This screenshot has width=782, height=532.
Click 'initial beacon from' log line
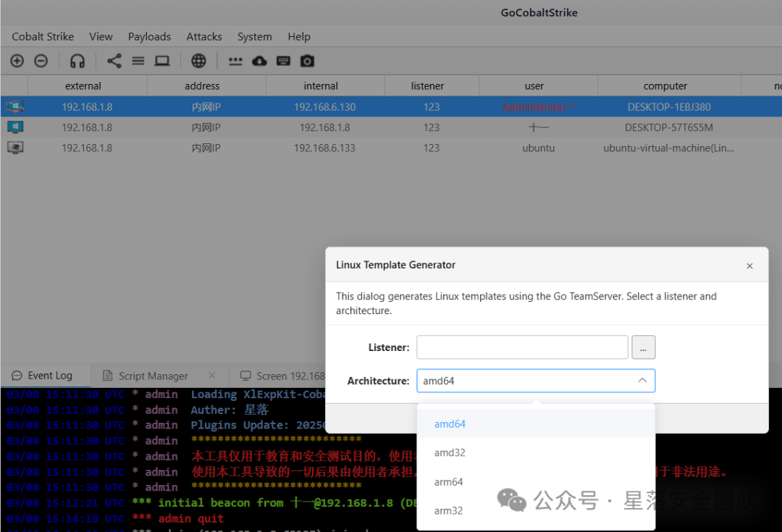pyautogui.click(x=212, y=502)
